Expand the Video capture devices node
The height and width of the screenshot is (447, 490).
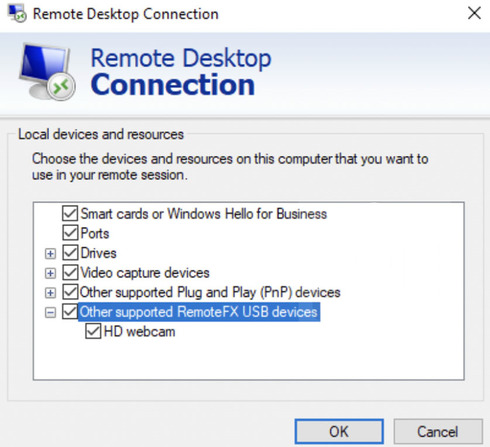pos(50,273)
